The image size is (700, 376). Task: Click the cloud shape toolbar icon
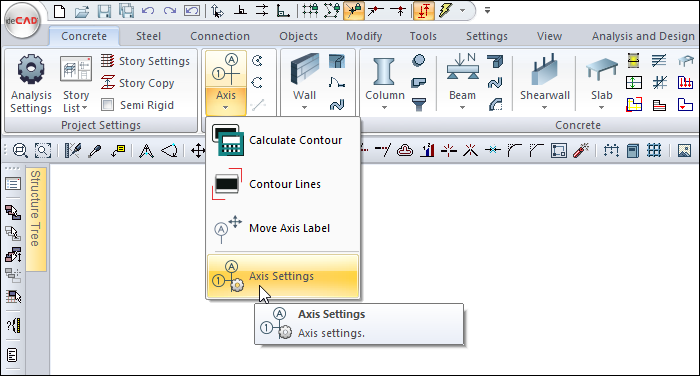pyautogui.click(x=405, y=150)
